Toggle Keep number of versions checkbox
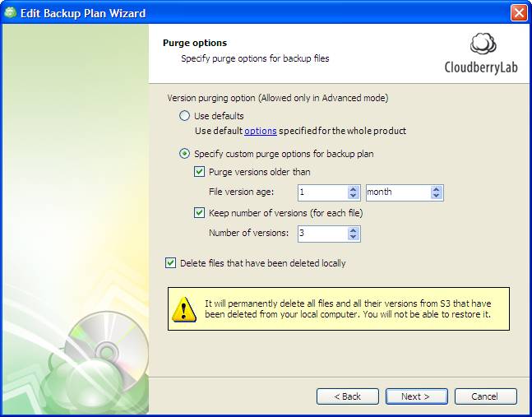 tap(199, 213)
